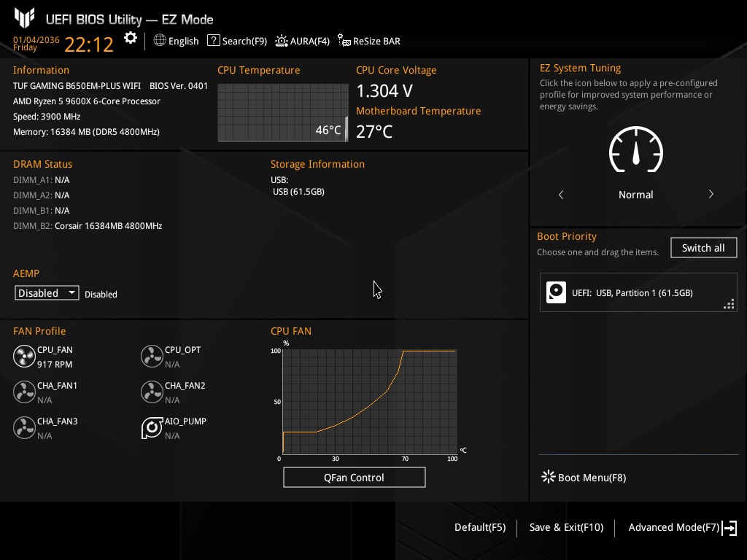This screenshot has width=747, height=560.
Task: Click ReSize BAR label in the top bar
Action: coord(376,41)
